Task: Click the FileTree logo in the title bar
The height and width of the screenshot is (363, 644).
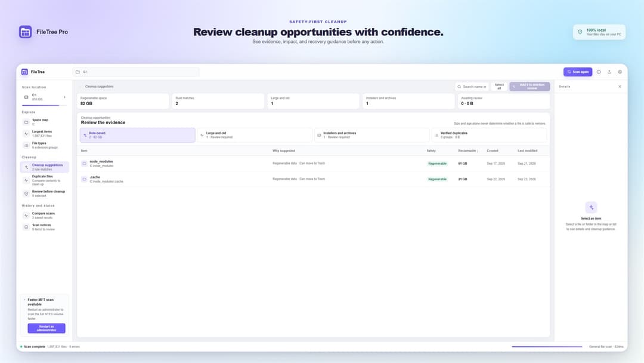Action: 24,72
